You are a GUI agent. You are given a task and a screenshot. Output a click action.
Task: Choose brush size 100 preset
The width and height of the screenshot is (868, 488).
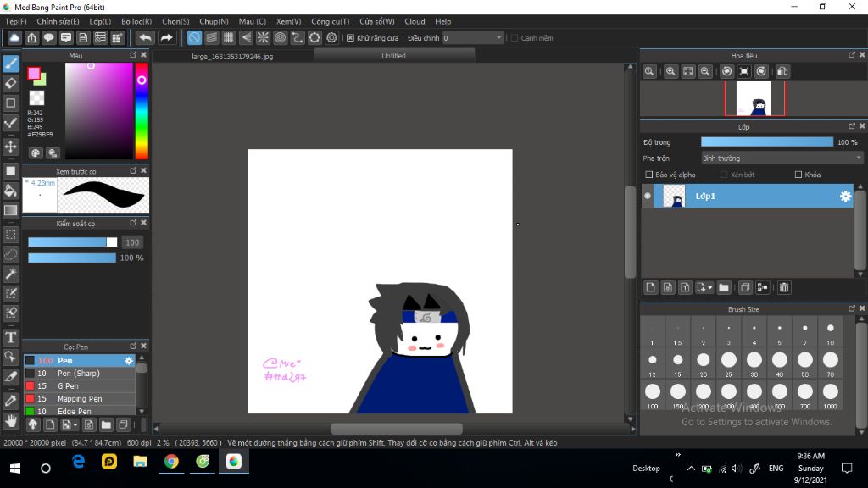point(653,395)
